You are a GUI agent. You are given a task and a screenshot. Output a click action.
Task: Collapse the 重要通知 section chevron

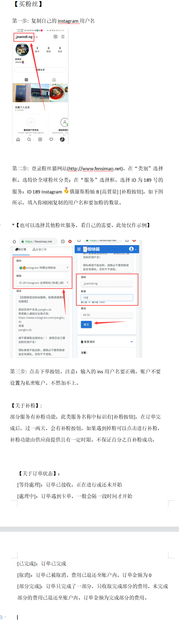[132, 342]
